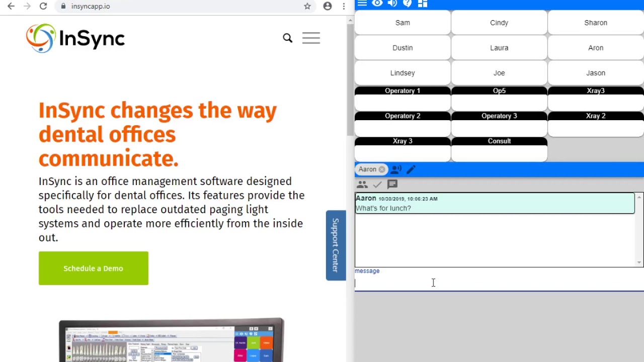Viewport: 644px width, 362px height.
Task: Select the Laura user button
Action: [x=499, y=48]
